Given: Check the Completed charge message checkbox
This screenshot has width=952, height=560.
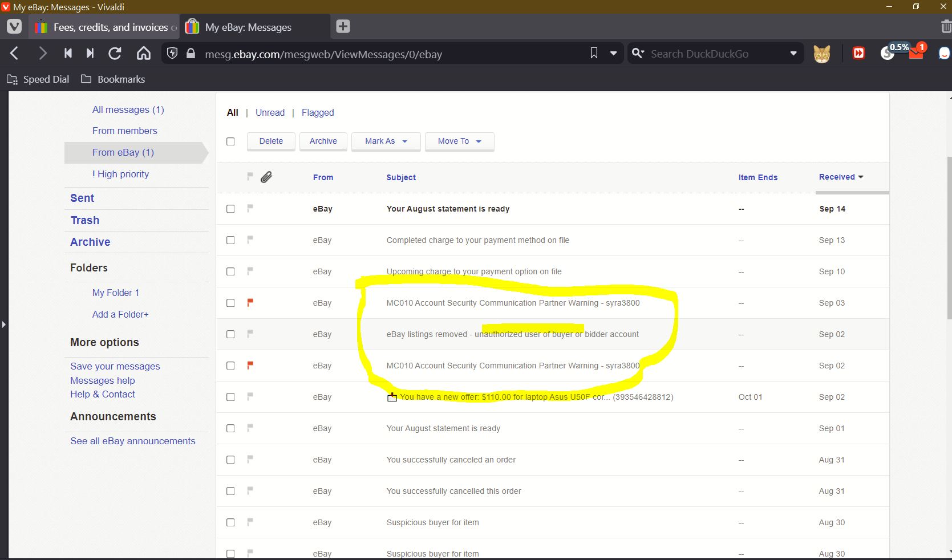Looking at the screenshot, I should tap(230, 240).
